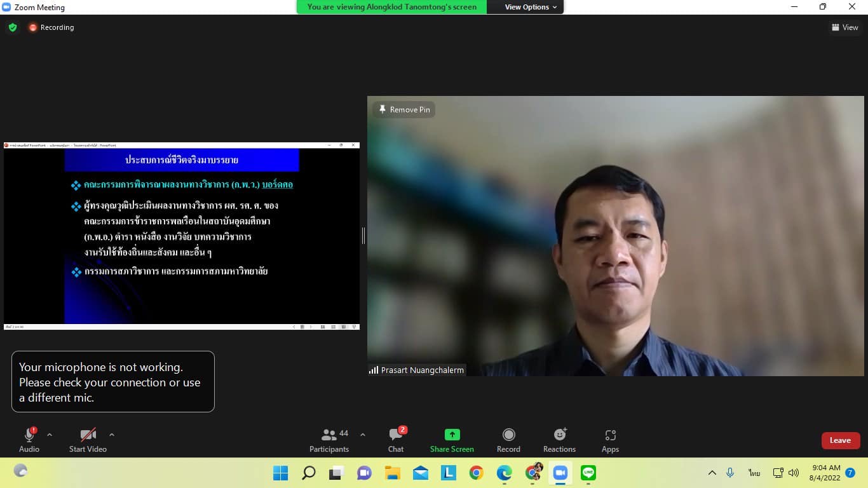Image resolution: width=868 pixels, height=488 pixels.
Task: Toggle the Record button
Action: tap(508, 440)
